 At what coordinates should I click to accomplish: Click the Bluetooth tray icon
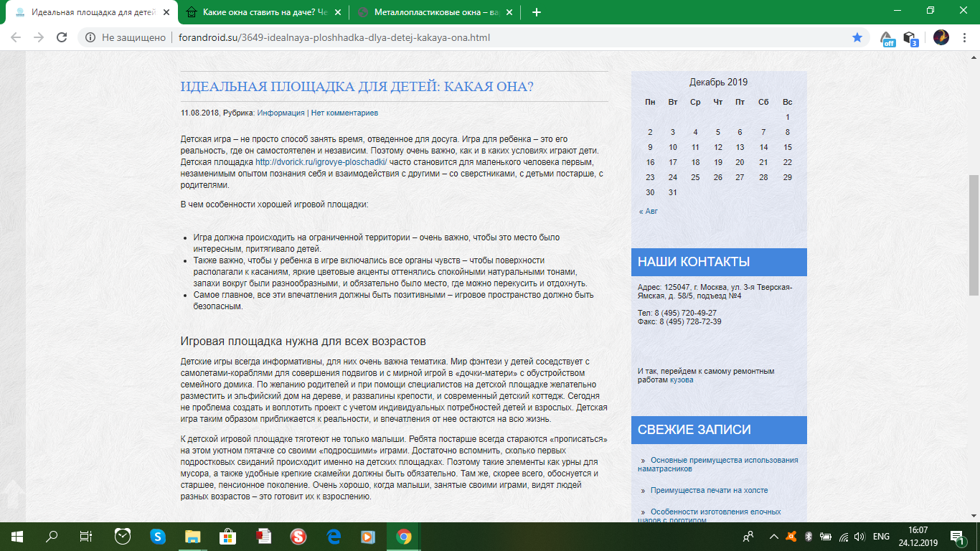(808, 536)
